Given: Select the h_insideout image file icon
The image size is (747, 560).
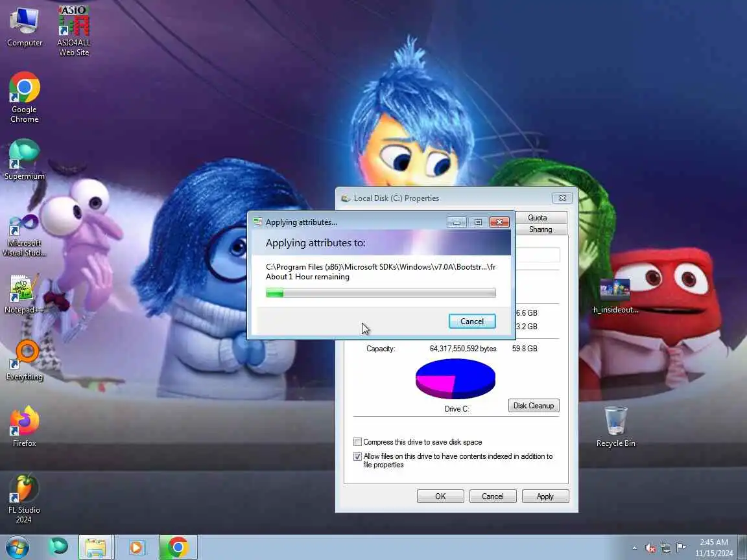Looking at the screenshot, I should tap(615, 296).
